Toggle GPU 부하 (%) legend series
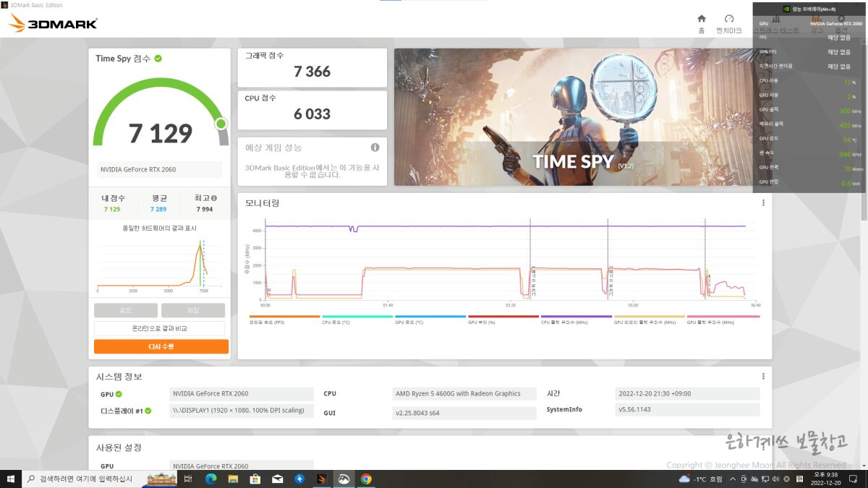The height and width of the screenshot is (488, 868). (503, 320)
